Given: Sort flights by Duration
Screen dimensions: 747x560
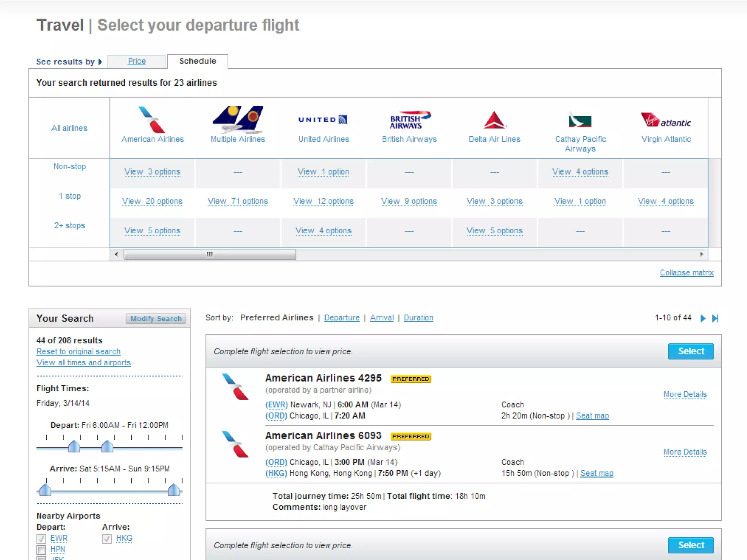Looking at the screenshot, I should click(418, 318).
